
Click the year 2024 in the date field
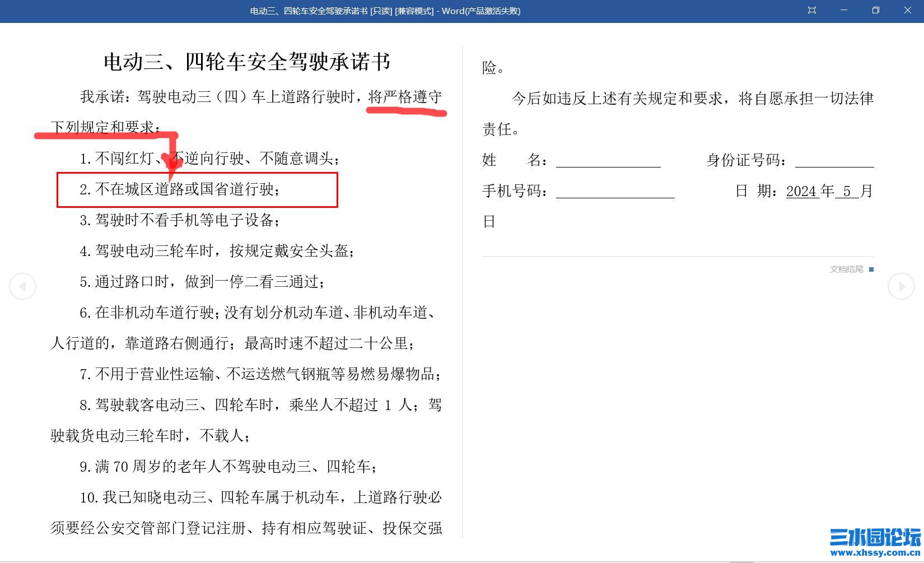pos(801,192)
